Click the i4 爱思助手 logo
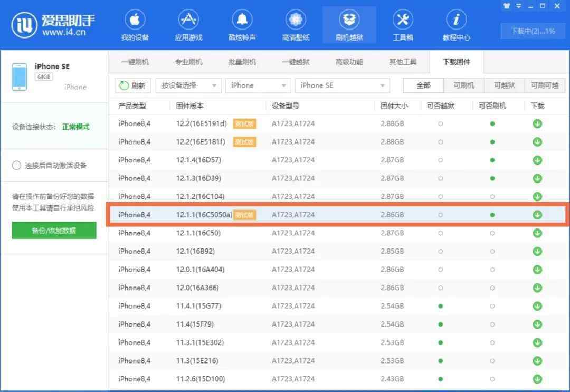Viewport: 570px width, 392px height. pyautogui.click(x=53, y=25)
